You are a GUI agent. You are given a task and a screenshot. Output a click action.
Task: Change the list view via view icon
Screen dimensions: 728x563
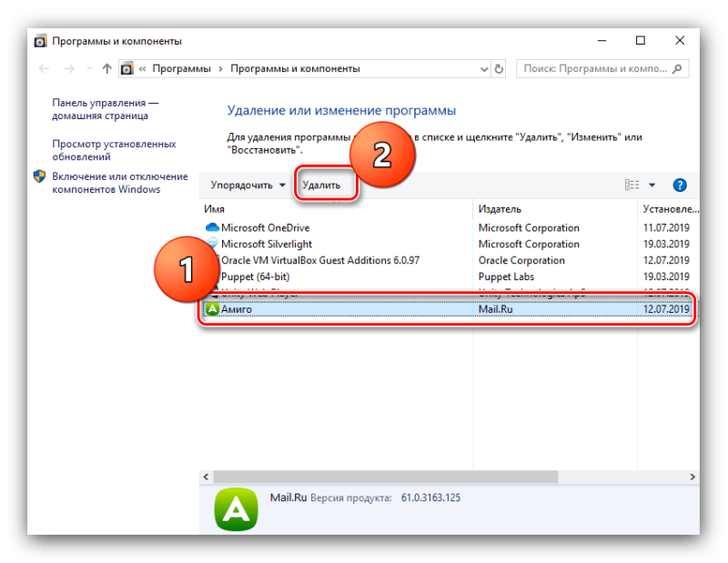(632, 186)
